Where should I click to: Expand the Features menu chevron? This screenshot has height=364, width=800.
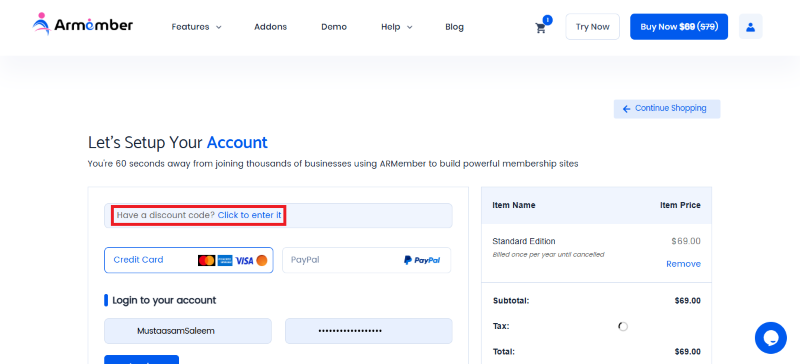219,27
